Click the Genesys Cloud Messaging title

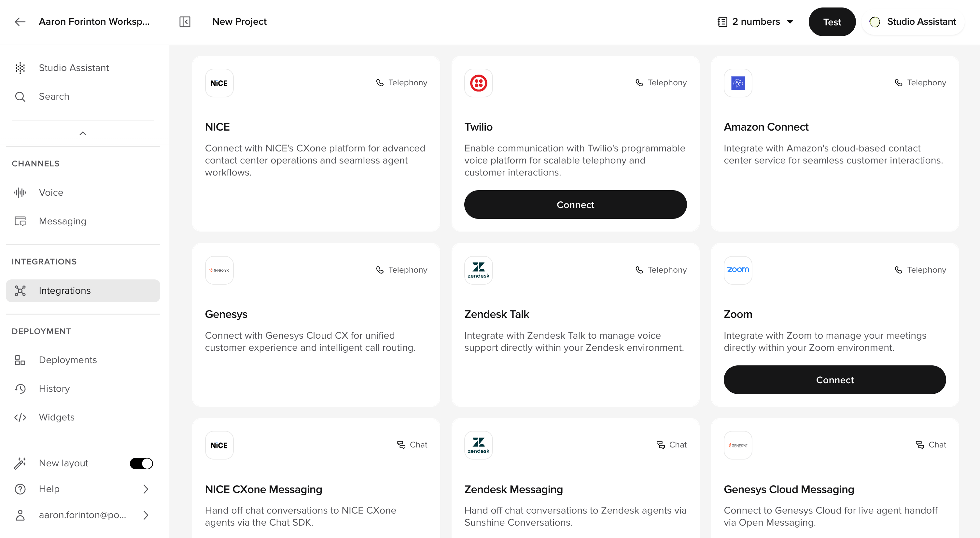789,489
